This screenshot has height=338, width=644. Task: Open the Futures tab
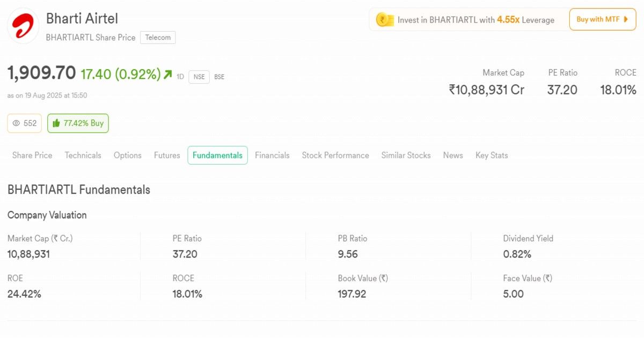point(166,155)
